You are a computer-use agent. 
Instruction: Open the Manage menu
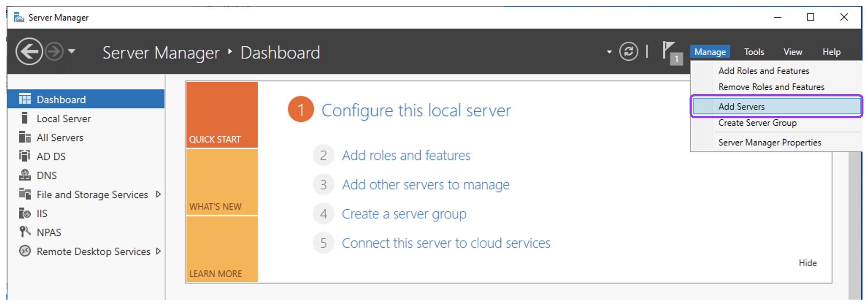click(710, 52)
